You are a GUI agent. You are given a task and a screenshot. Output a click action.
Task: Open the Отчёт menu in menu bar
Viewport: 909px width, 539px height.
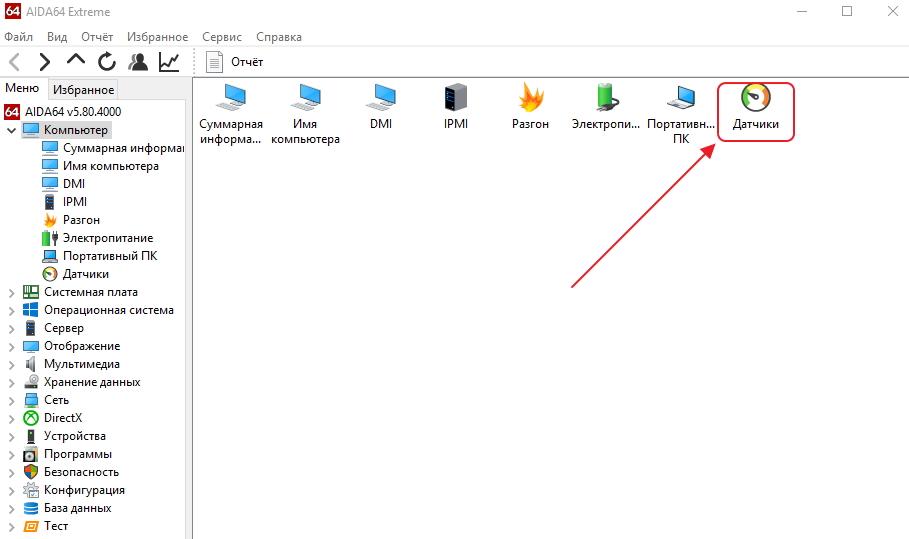[x=97, y=37]
